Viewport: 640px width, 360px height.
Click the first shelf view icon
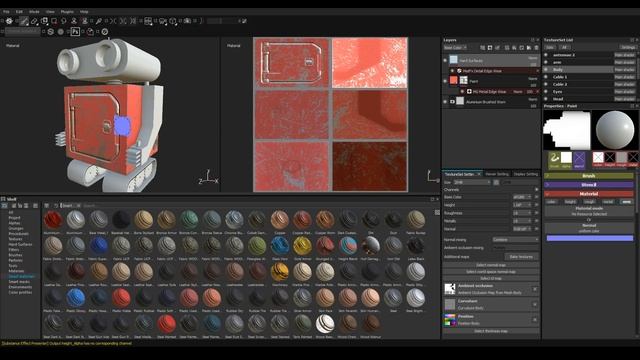click(x=4, y=205)
